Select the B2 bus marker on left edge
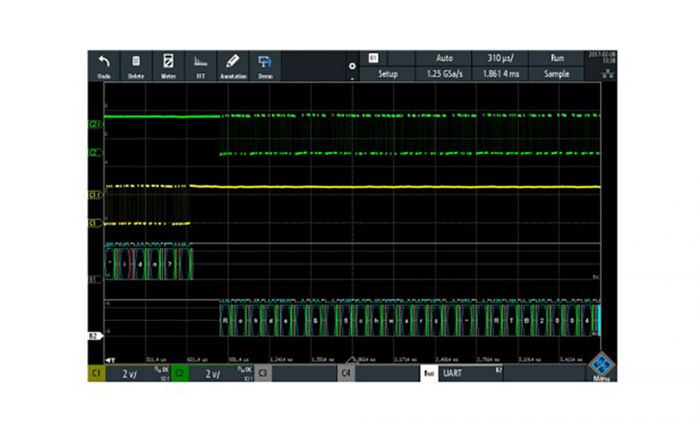 97,337
